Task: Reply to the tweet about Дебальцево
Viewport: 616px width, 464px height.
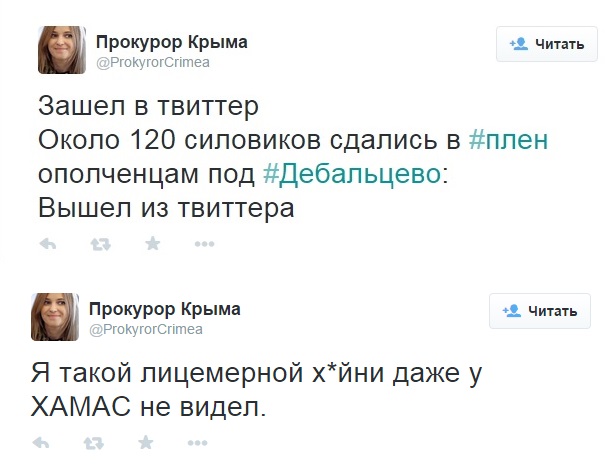Action: 45,243
